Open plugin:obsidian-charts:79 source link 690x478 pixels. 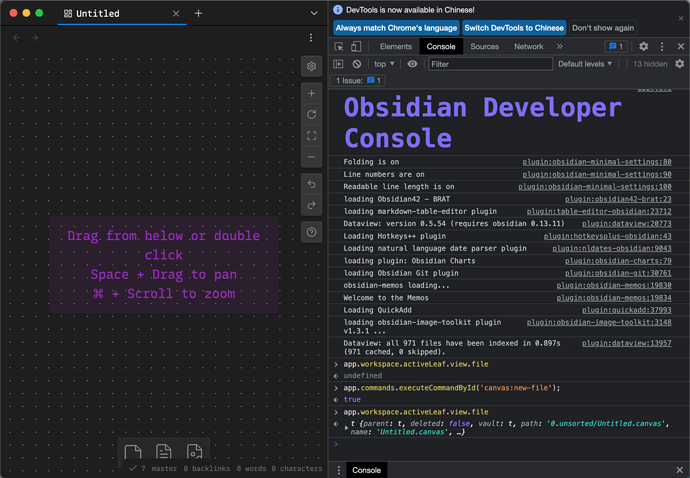click(618, 261)
